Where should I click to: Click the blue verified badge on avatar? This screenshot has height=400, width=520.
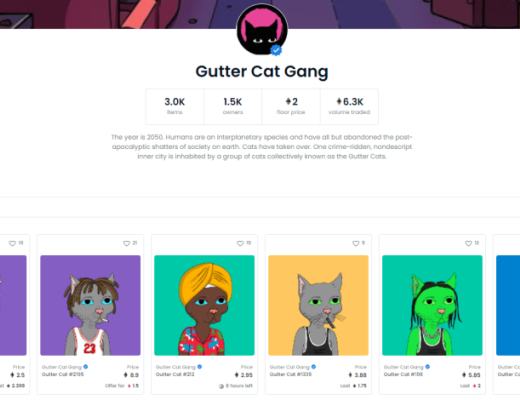coord(276,50)
